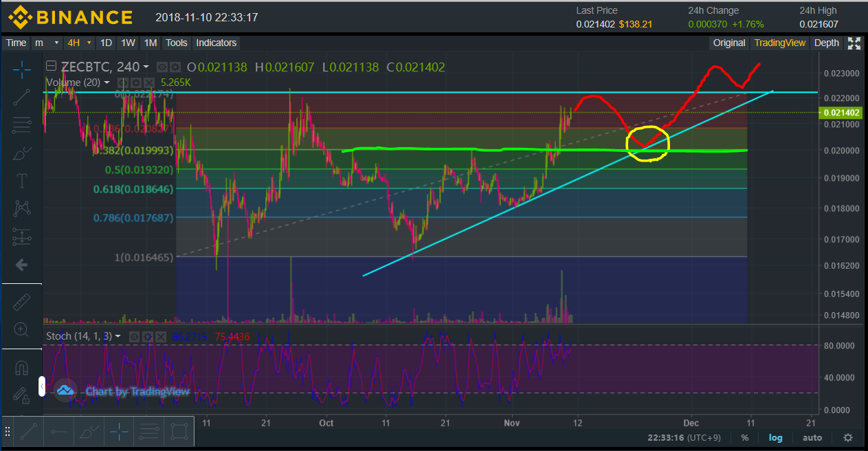Hide the Stoch indicator with eye icon
868x451 pixels.
135,336
